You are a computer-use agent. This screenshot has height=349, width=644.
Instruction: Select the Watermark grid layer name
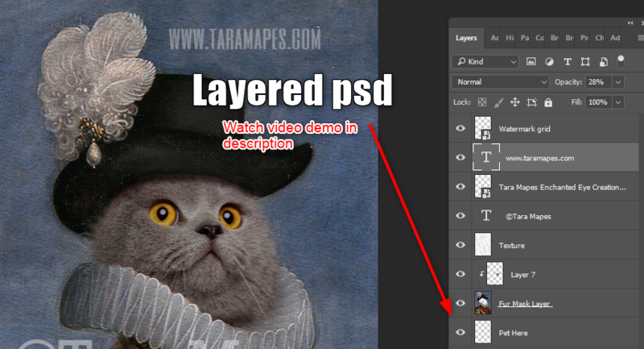pyautogui.click(x=525, y=129)
